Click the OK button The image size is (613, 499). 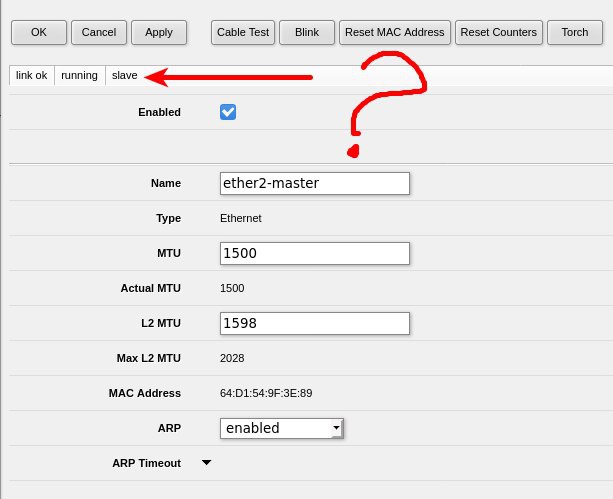click(39, 32)
